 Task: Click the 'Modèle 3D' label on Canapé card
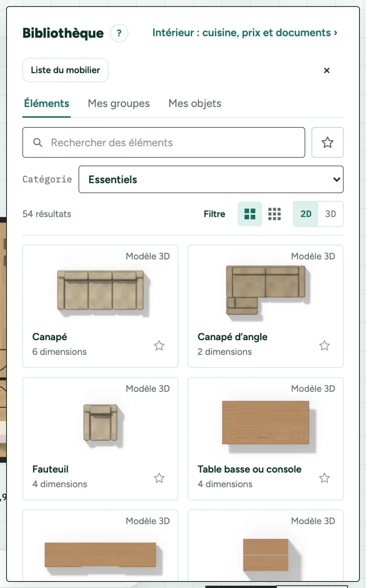point(148,256)
